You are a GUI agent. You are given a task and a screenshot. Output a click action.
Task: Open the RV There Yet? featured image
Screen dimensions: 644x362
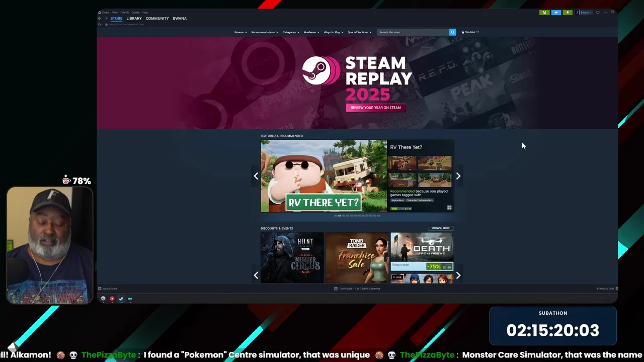point(324,176)
